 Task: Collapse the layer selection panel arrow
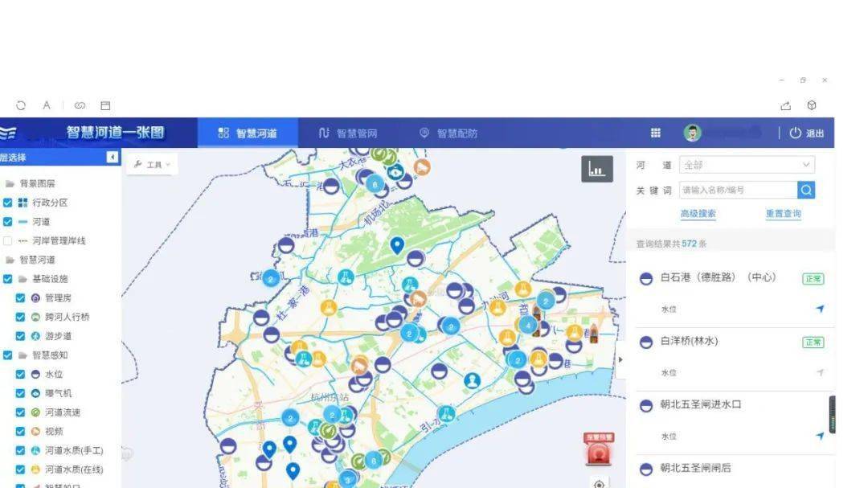113,158
